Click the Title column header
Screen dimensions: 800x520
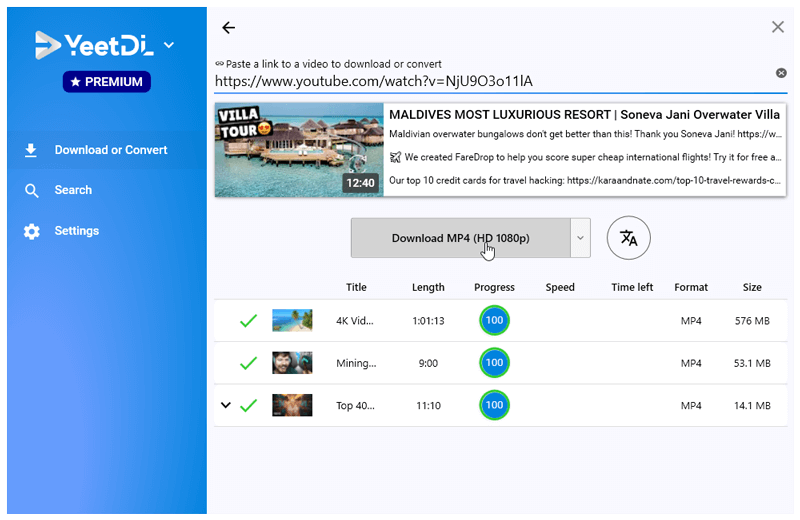point(356,287)
